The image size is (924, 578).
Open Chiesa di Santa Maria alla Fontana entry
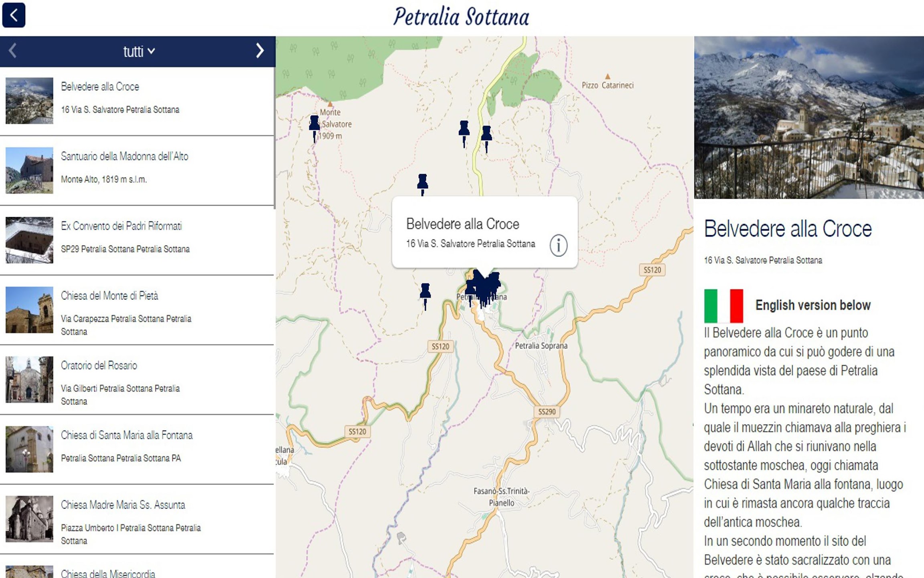point(137,449)
